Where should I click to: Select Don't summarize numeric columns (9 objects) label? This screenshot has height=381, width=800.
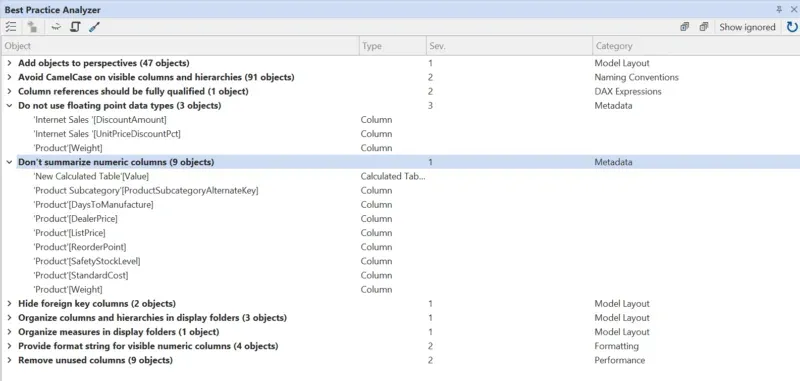coord(116,162)
